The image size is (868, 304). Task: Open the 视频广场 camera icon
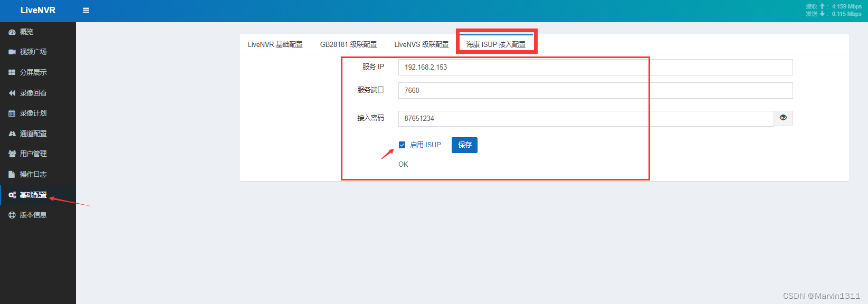[12, 52]
